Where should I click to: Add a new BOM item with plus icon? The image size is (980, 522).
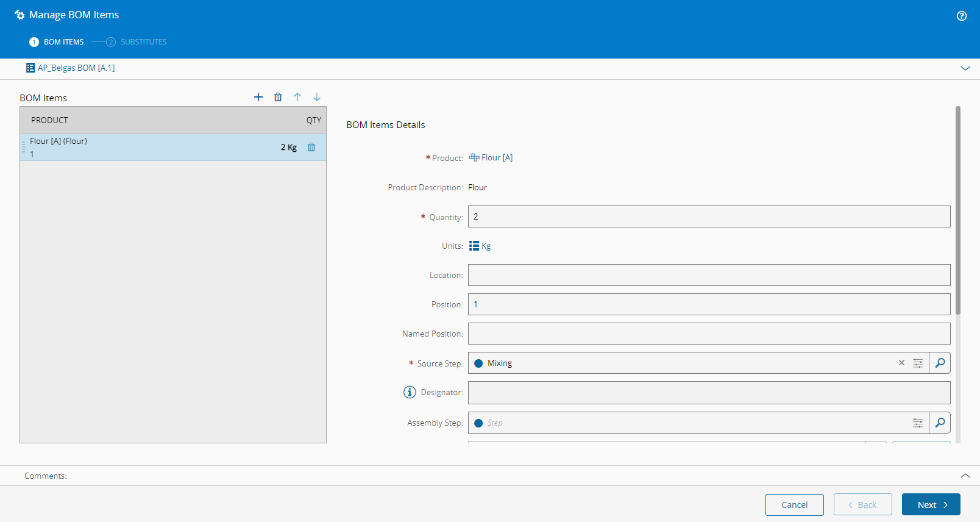coord(258,97)
